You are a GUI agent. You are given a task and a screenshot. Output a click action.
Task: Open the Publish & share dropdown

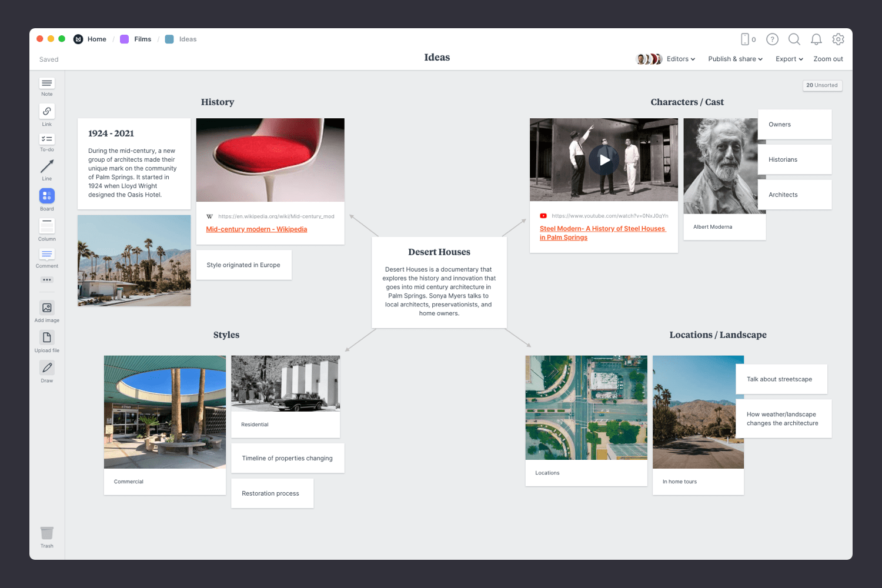point(734,59)
